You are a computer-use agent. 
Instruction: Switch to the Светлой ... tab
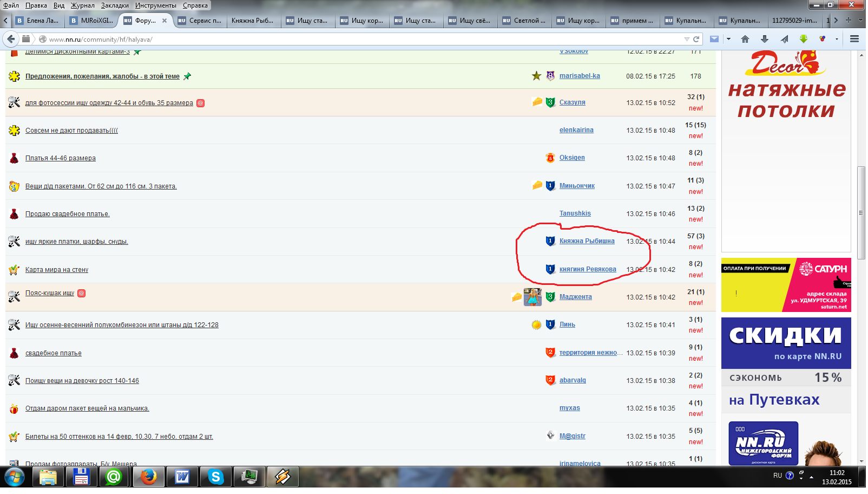[x=525, y=21]
